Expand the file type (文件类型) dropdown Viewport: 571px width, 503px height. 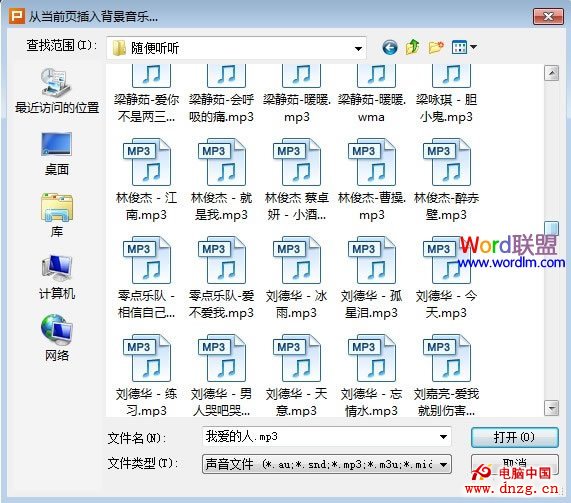pyautogui.click(x=443, y=464)
